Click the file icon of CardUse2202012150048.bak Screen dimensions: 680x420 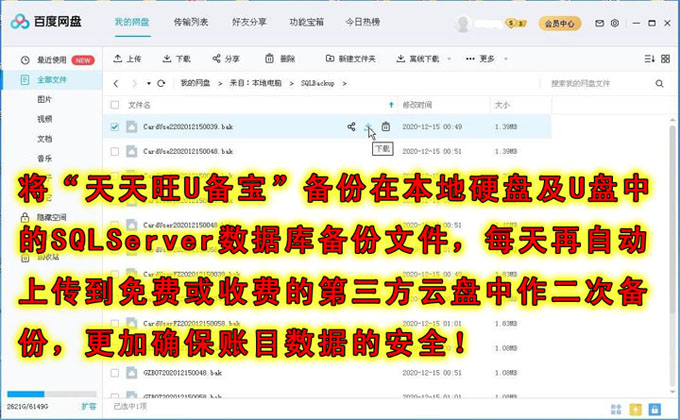131,151
